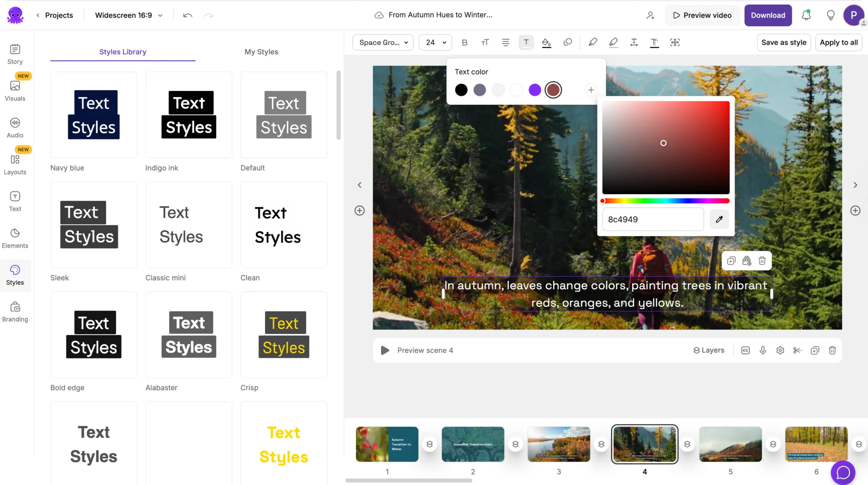Toggle closed captions CC button
This screenshot has width=868, height=485.
[745, 350]
